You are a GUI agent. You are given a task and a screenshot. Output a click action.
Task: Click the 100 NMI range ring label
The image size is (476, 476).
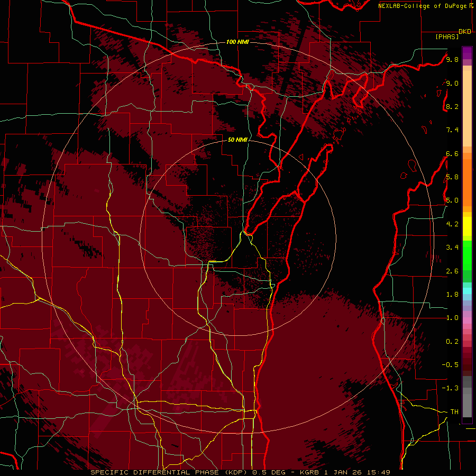(x=237, y=42)
